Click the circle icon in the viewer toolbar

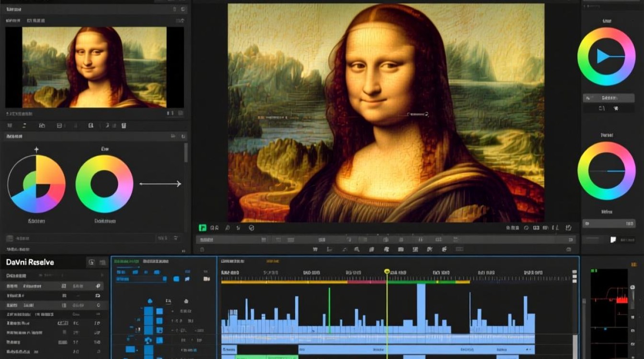(x=251, y=228)
